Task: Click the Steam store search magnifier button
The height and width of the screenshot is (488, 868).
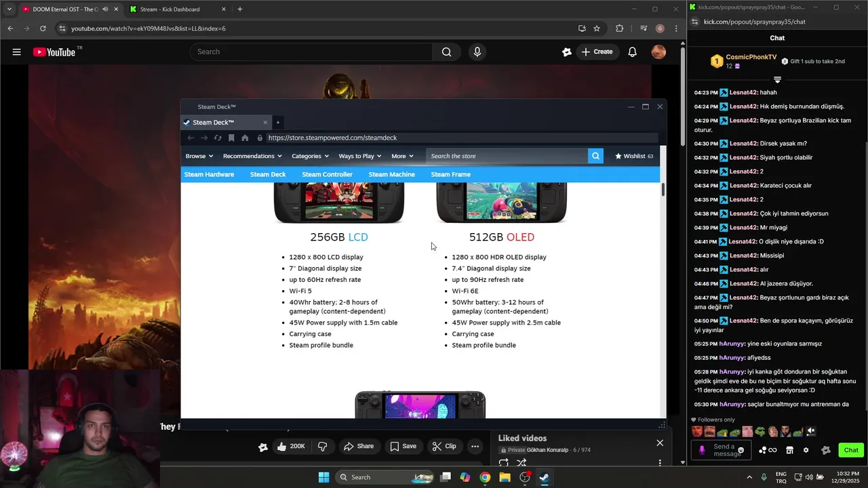Action: click(x=595, y=156)
